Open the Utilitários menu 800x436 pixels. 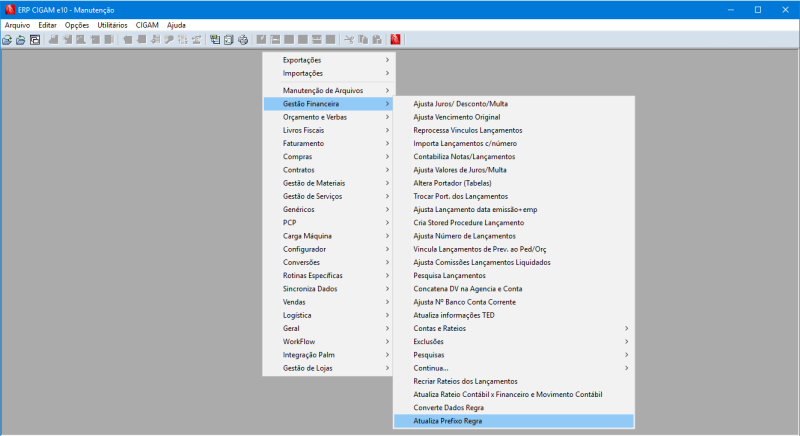pos(112,25)
